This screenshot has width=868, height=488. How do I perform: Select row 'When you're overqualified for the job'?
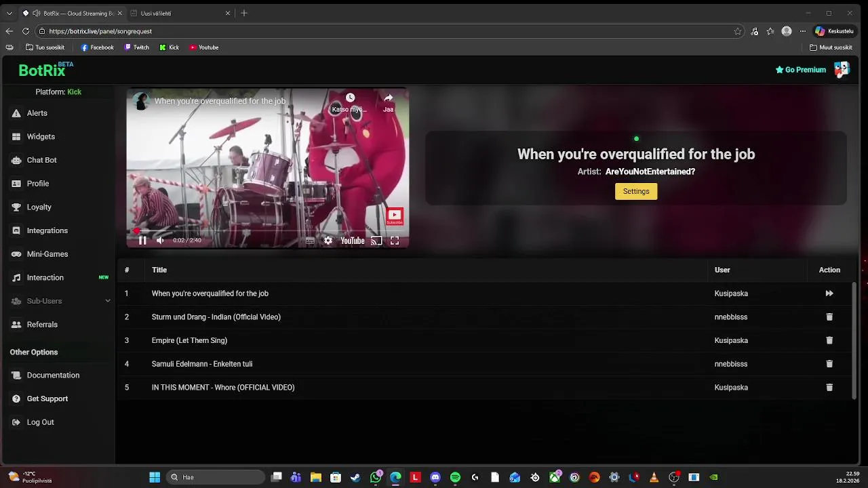(484, 293)
